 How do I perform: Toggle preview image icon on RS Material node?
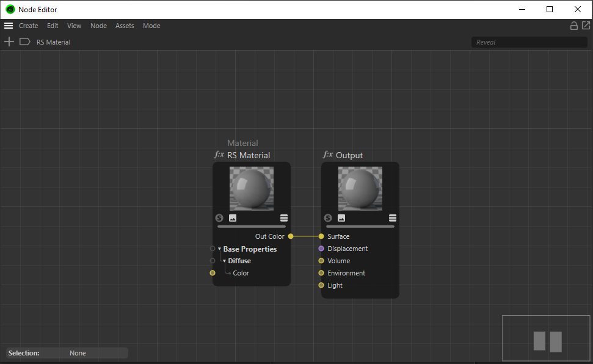point(233,218)
